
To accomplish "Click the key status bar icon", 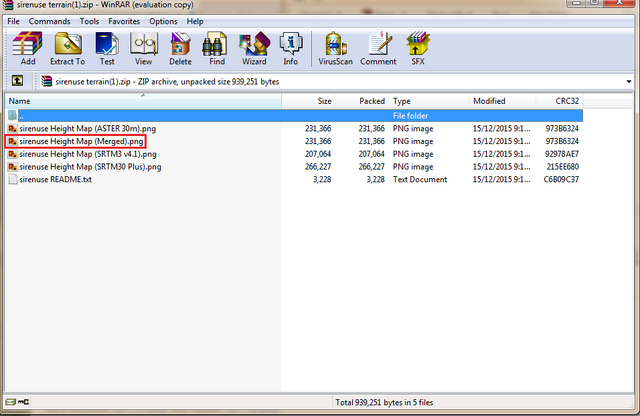I will 23,402.
